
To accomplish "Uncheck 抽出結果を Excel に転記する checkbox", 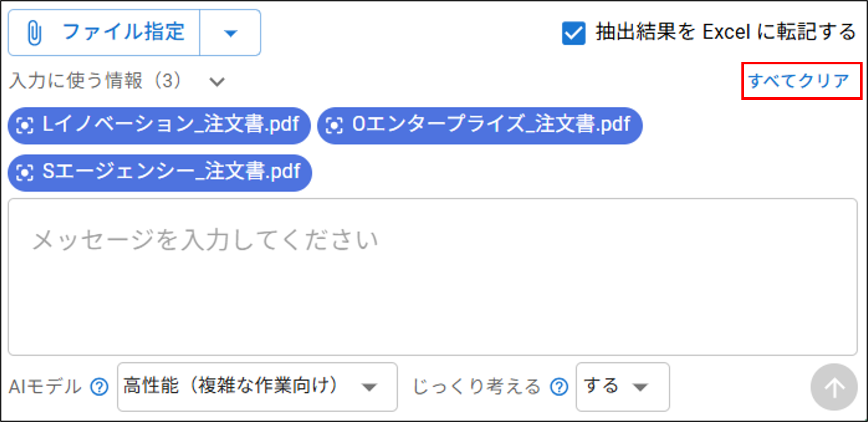I will pos(574,33).
